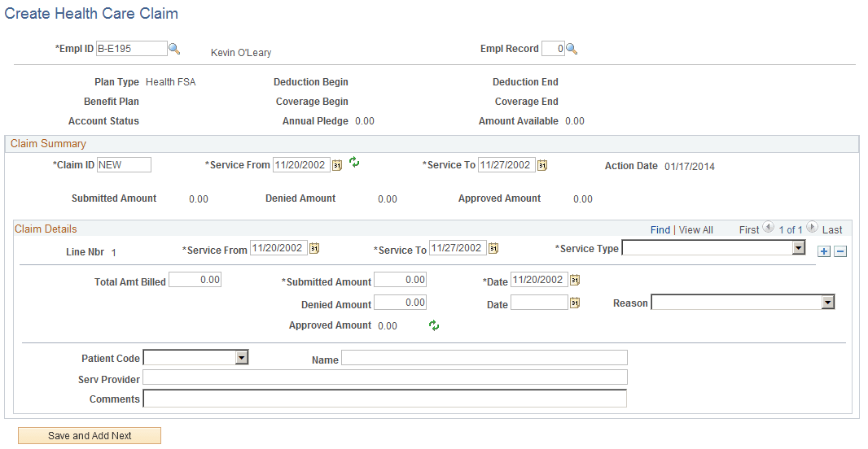Focus the patient Name field

point(484,358)
